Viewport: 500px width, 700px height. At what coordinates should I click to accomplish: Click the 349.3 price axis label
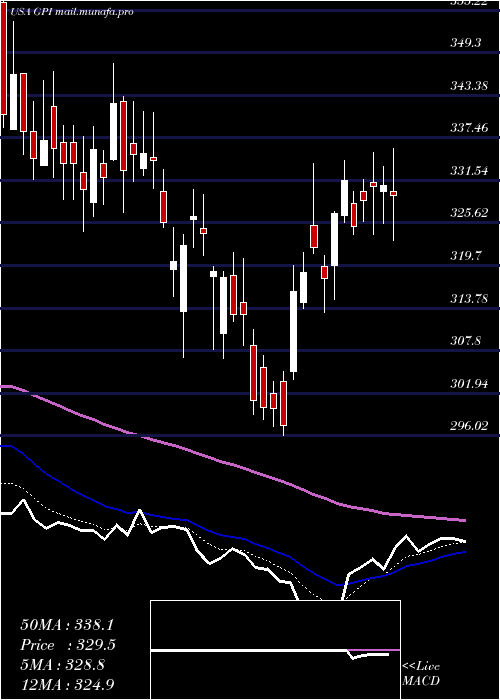466,43
